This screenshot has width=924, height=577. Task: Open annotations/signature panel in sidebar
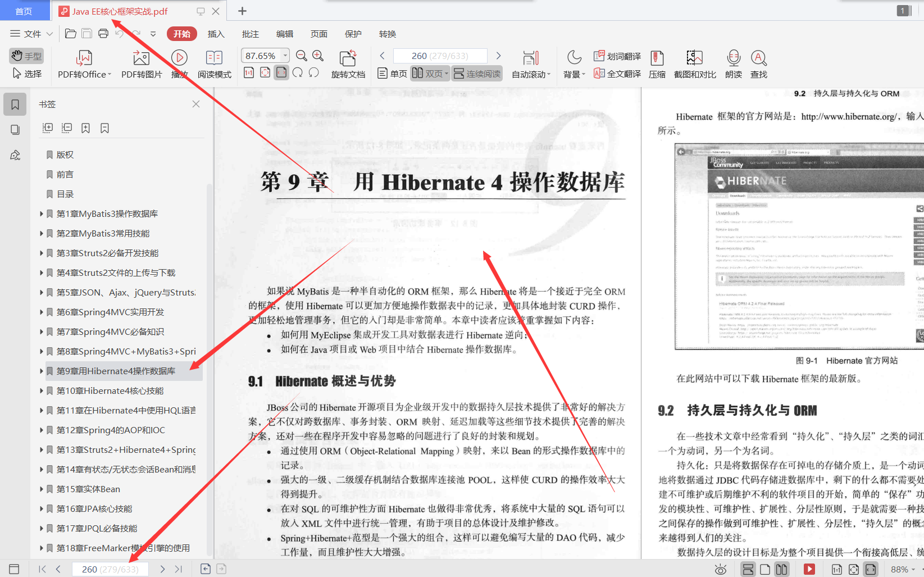[15, 155]
